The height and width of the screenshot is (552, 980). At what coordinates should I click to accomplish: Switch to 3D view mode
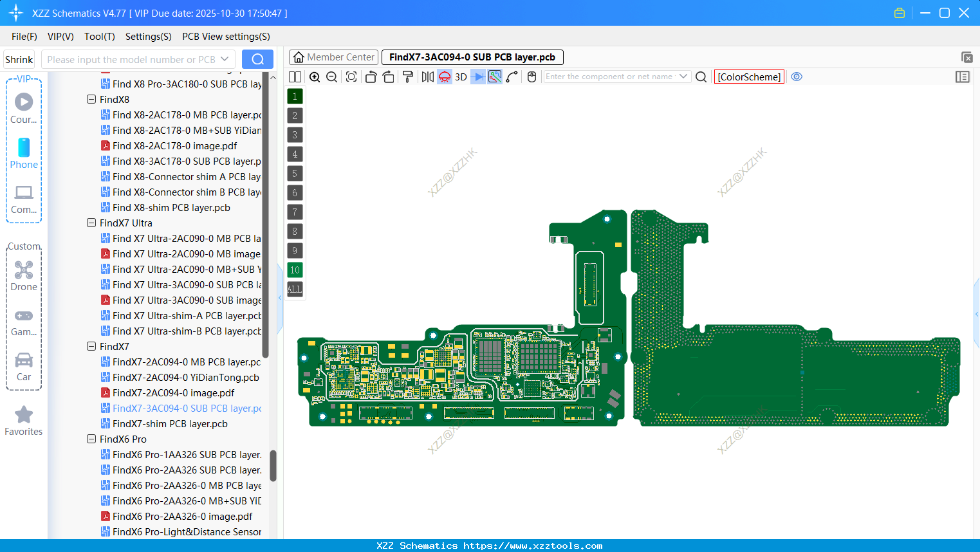coord(461,77)
